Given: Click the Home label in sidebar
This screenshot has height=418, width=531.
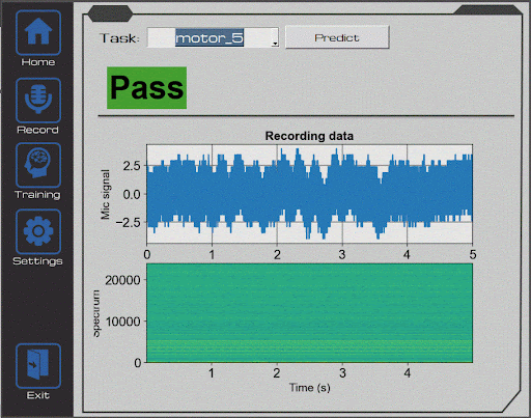Looking at the screenshot, I should click(x=38, y=62).
